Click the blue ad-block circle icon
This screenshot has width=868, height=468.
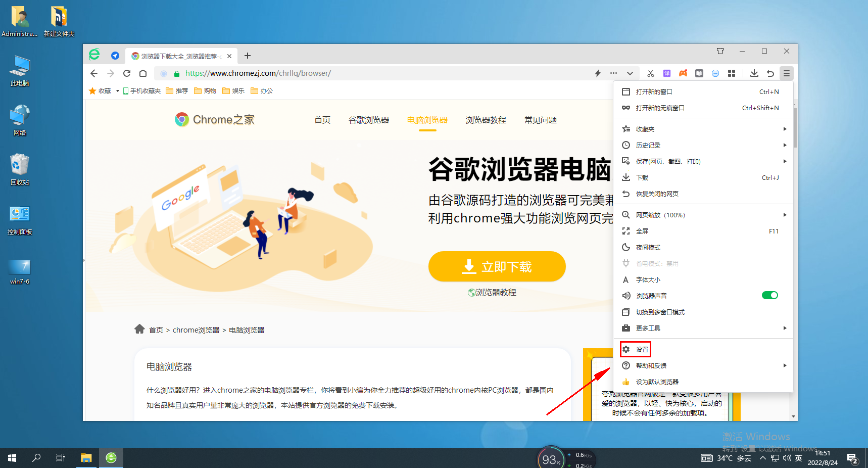pos(715,73)
